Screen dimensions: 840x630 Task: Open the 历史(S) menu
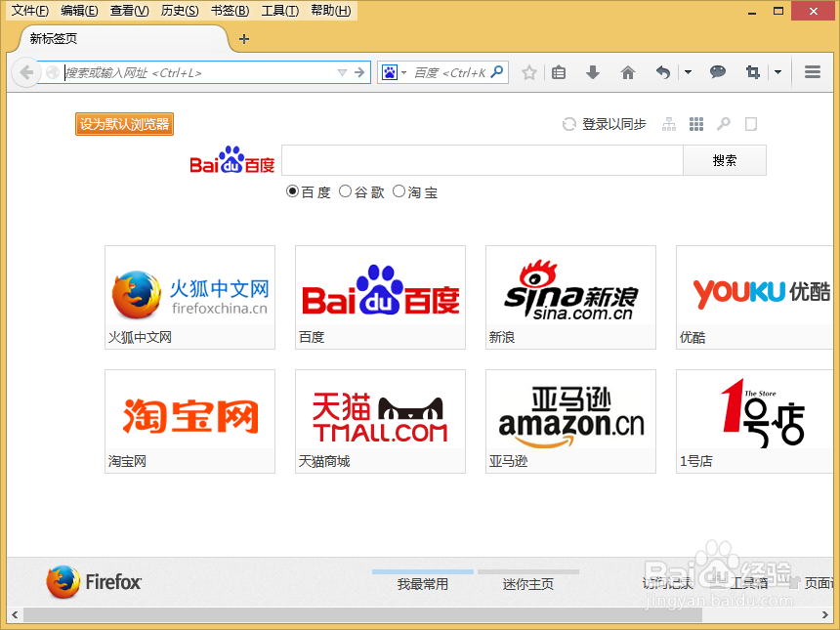click(x=180, y=11)
